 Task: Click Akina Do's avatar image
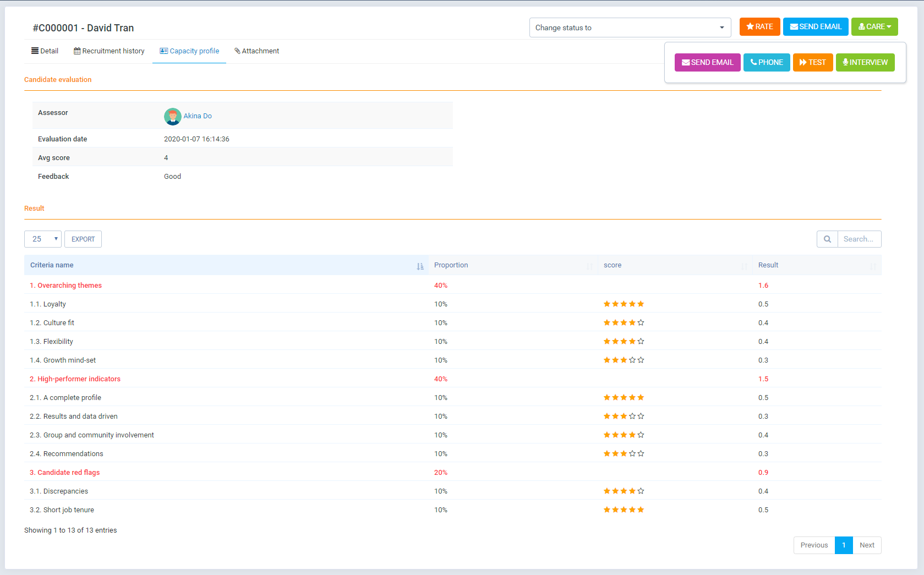tap(172, 116)
